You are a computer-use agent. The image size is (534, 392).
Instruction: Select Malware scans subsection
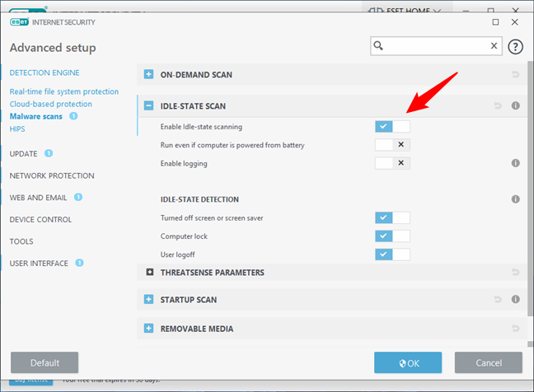click(35, 116)
